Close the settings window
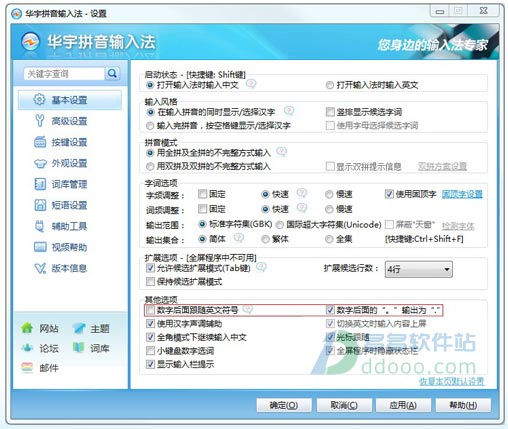The width and height of the screenshot is (508, 429). pos(484,11)
